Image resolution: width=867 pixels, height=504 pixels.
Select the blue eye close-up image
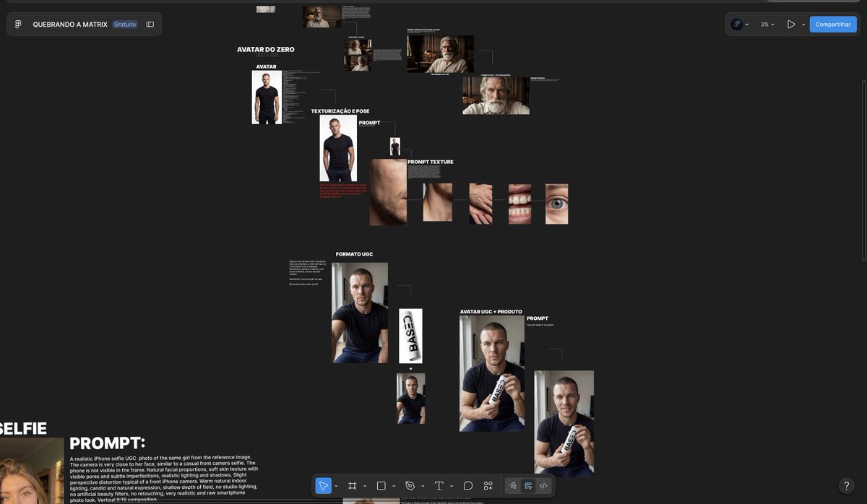tap(556, 204)
